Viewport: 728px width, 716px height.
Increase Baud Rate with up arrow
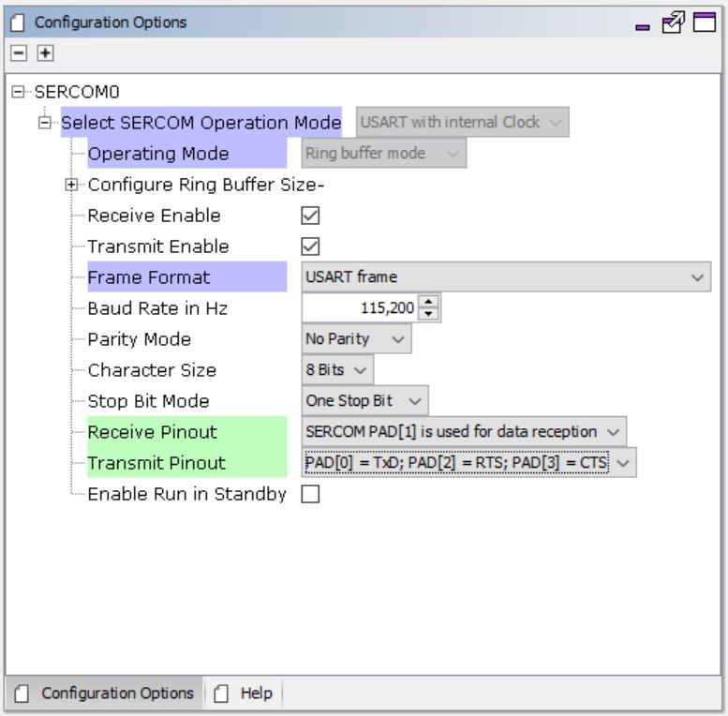430,303
